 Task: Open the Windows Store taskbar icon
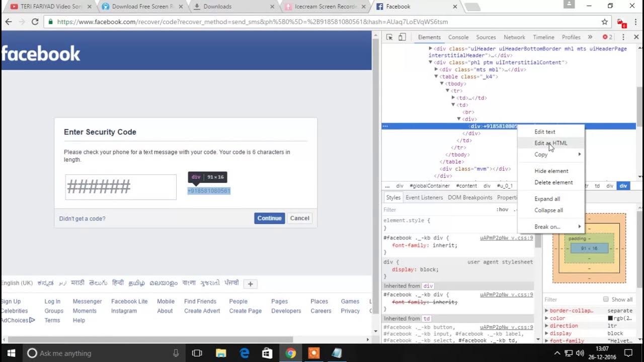(268, 353)
